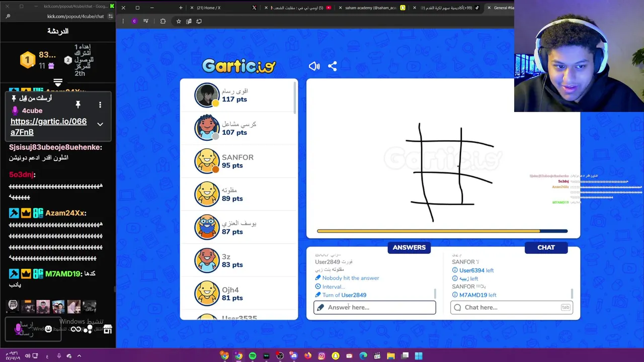This screenshot has height=362, width=644.
Task: Open browser profile avatar 'C'
Action: point(134,21)
